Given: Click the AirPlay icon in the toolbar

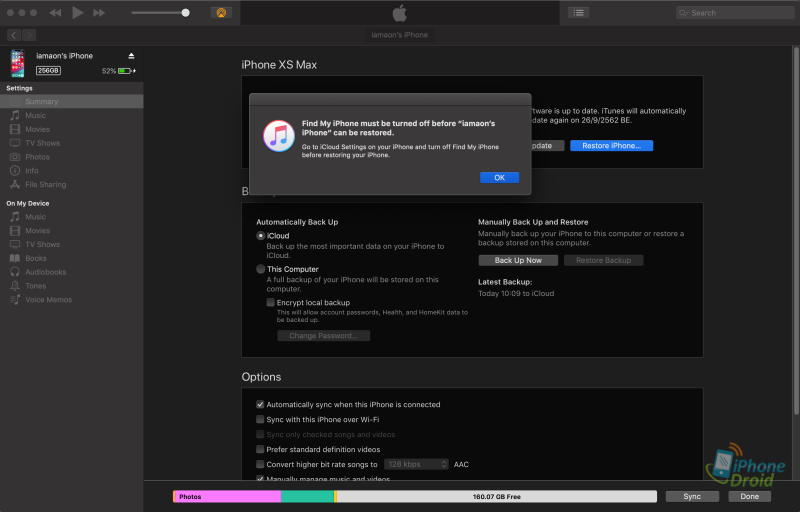Looking at the screenshot, I should (220, 13).
